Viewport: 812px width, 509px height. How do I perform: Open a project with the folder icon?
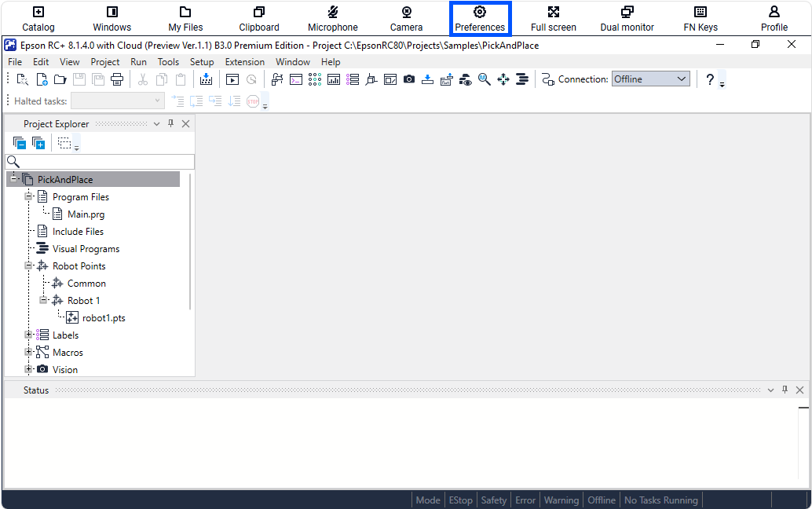point(60,79)
